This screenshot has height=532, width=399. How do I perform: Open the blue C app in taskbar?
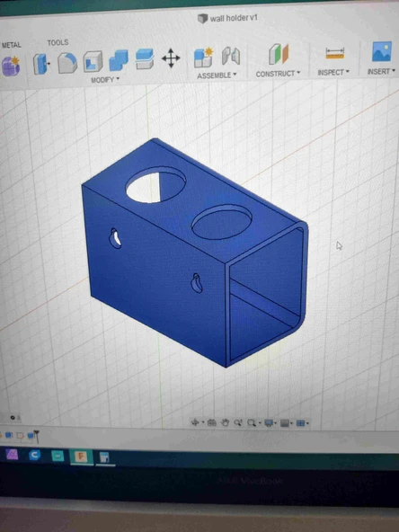pyautogui.click(x=35, y=455)
